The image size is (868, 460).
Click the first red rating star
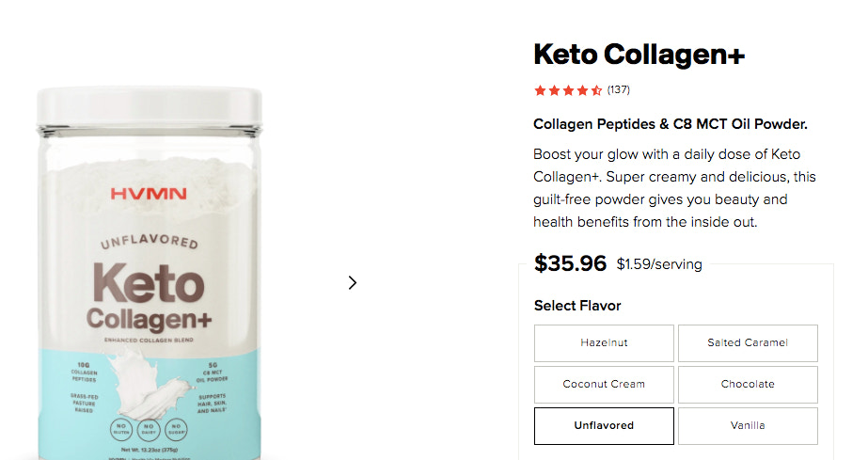tap(540, 90)
